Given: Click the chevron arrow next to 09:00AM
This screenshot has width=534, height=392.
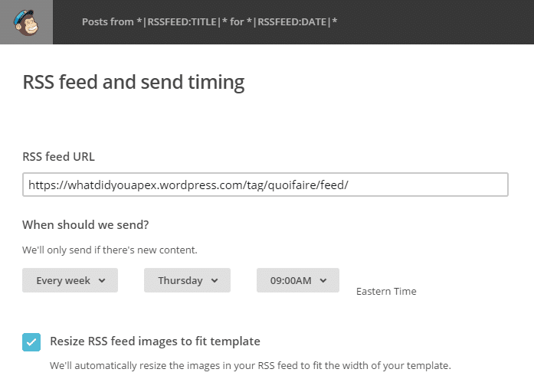Looking at the screenshot, I should pyautogui.click(x=323, y=281).
